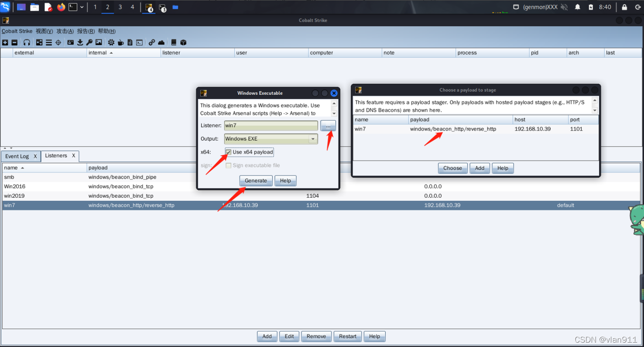This screenshot has width=644, height=347.
Task: Uncheck Use x64 payload checkbox
Action: point(228,152)
